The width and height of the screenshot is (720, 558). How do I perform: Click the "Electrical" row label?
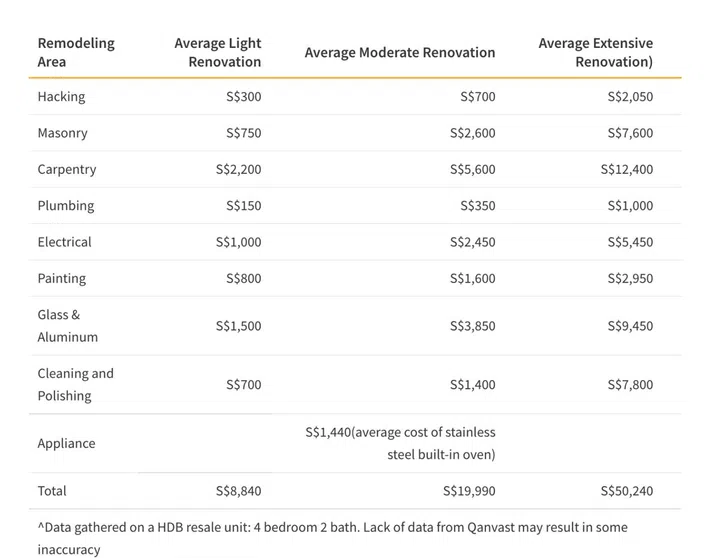64,242
